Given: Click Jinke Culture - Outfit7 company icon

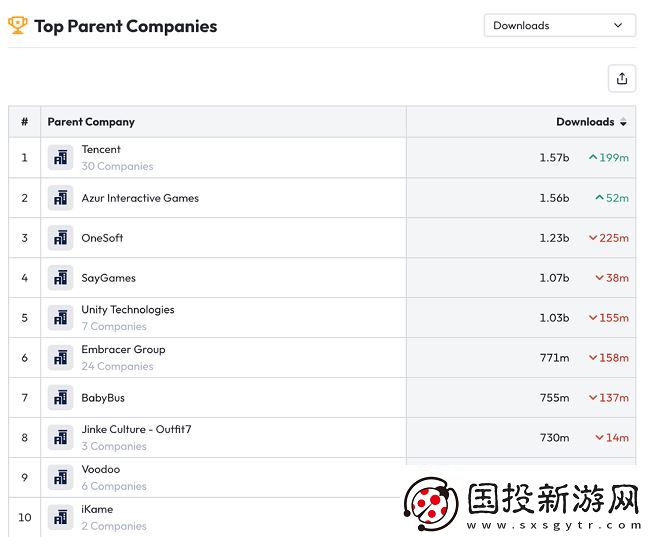Looking at the screenshot, I should [x=61, y=438].
